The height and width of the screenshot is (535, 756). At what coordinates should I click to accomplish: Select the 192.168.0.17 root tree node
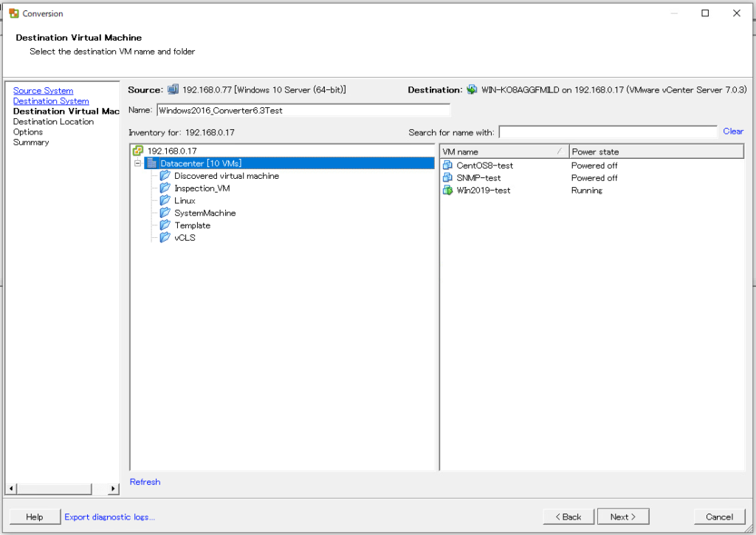tap(171, 151)
